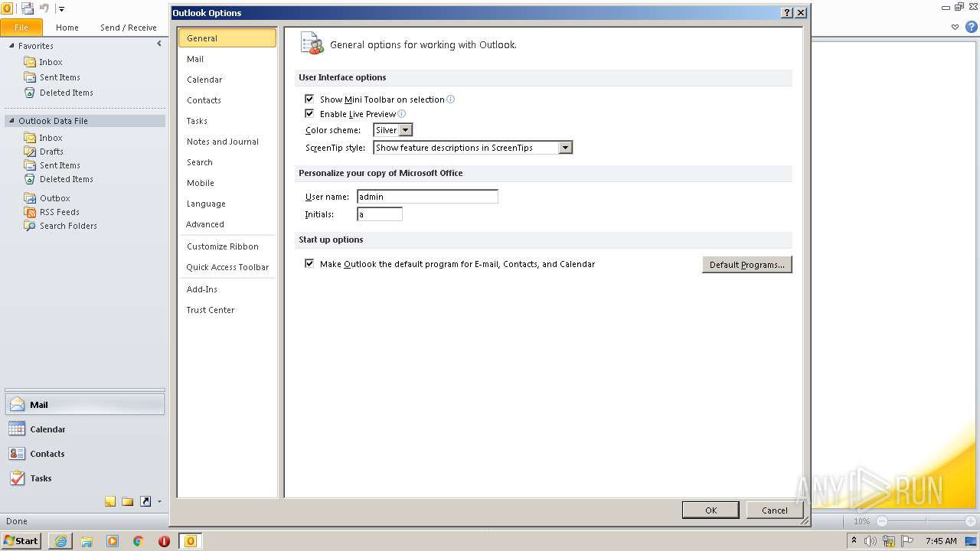Open the Send / Receive ribbon tab

tap(129, 28)
